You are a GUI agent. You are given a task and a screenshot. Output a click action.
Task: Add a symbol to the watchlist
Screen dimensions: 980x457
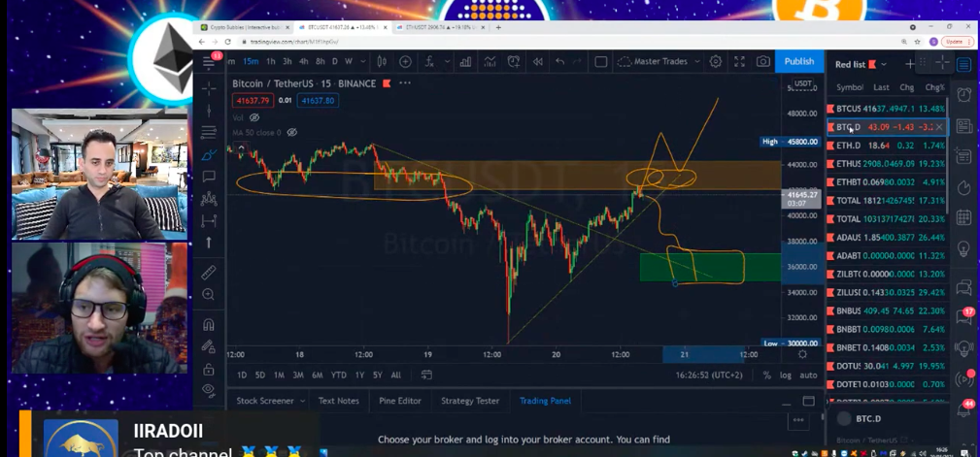[909, 64]
